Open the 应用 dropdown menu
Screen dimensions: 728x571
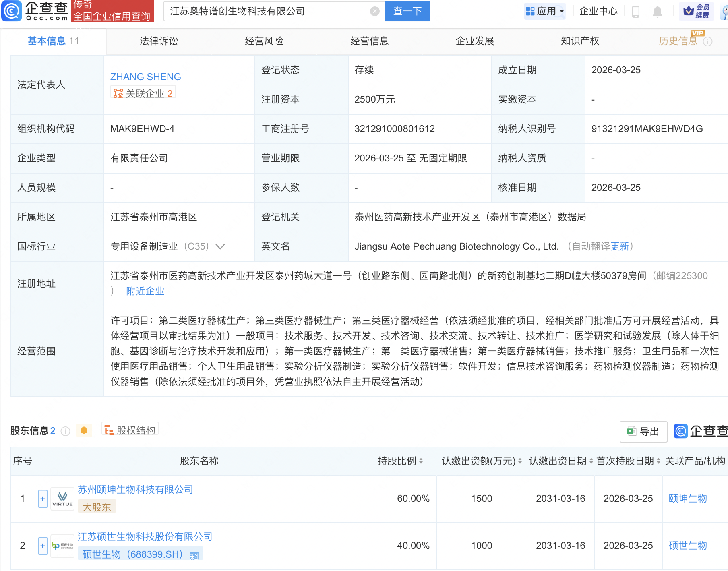(544, 11)
